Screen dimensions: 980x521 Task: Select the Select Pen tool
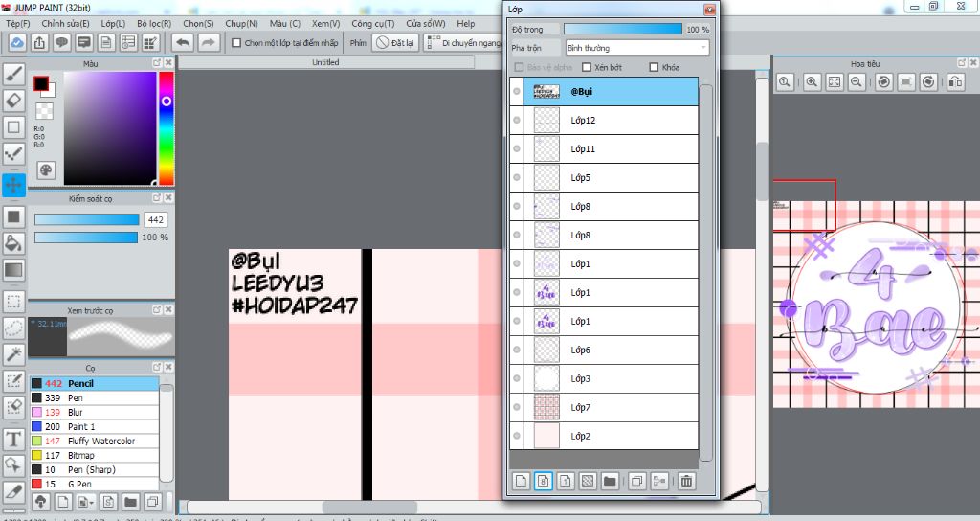13,381
